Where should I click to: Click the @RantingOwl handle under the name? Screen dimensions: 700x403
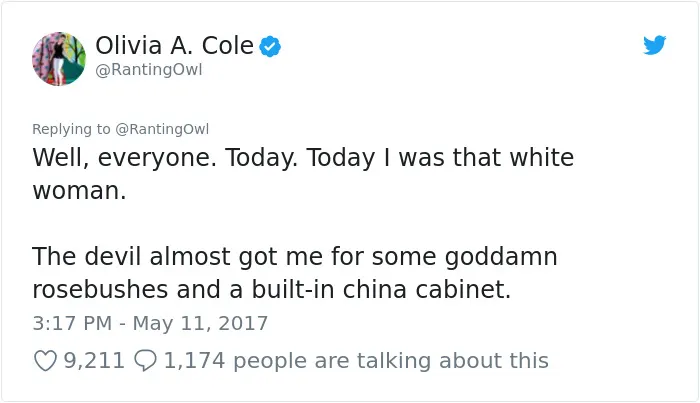pyautogui.click(x=149, y=70)
